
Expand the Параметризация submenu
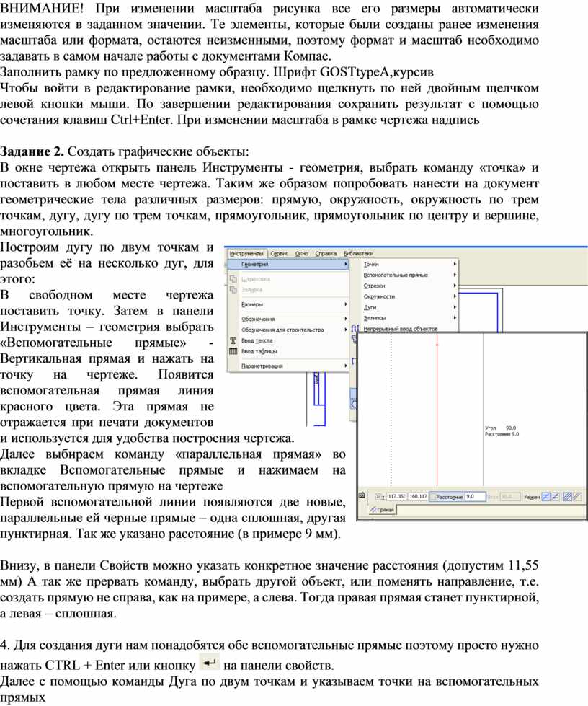pos(288,366)
